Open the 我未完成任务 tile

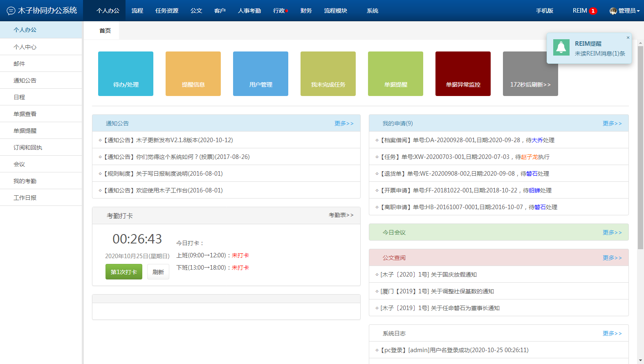tap(328, 74)
